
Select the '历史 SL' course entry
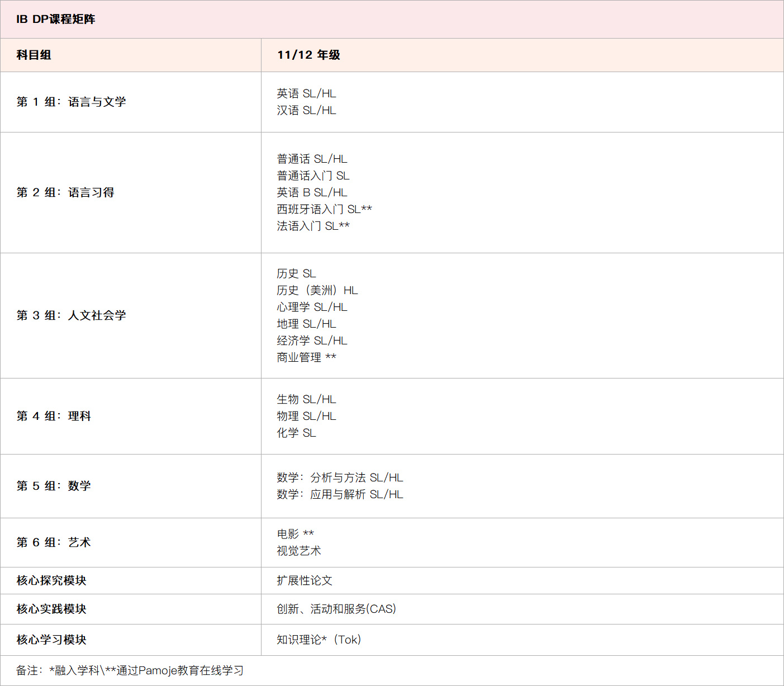coord(296,273)
